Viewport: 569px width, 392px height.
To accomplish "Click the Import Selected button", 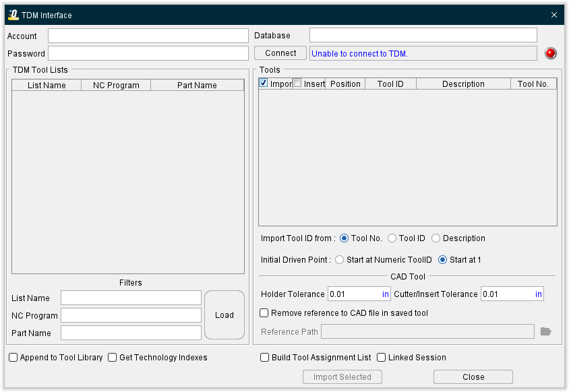I will [342, 377].
